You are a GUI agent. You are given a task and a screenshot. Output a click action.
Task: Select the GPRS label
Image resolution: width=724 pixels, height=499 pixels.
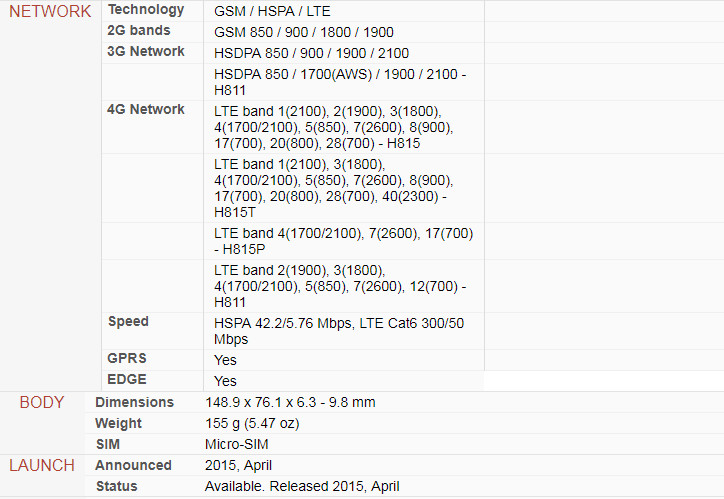pos(127,358)
